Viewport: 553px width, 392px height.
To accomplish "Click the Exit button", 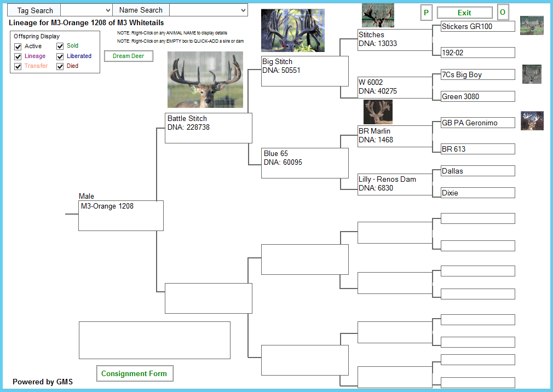I will 464,13.
